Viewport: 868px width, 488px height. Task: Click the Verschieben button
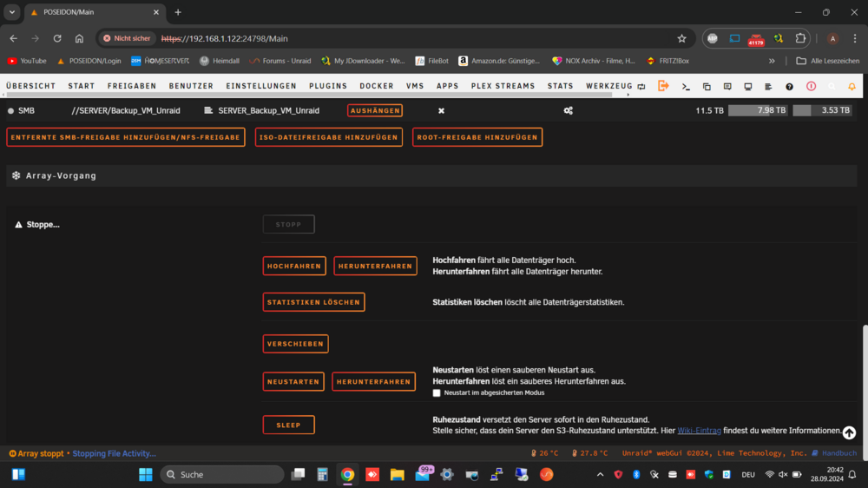pyautogui.click(x=295, y=344)
